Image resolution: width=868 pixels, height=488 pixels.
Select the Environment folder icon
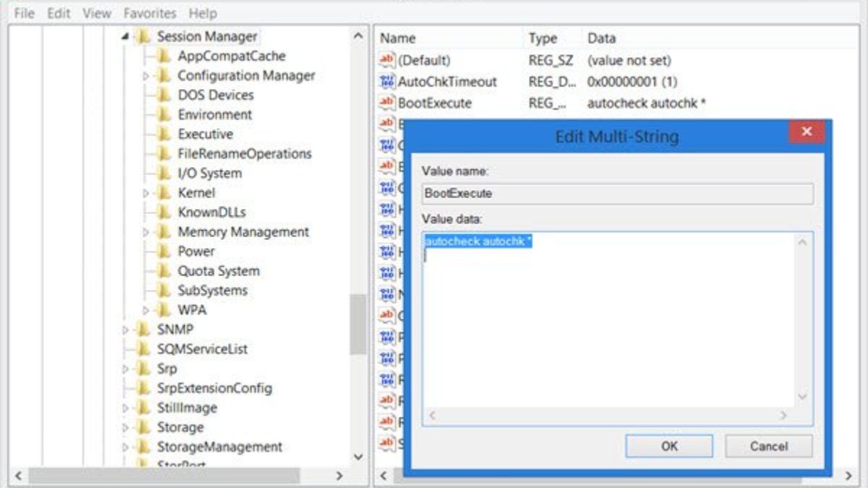(164, 114)
